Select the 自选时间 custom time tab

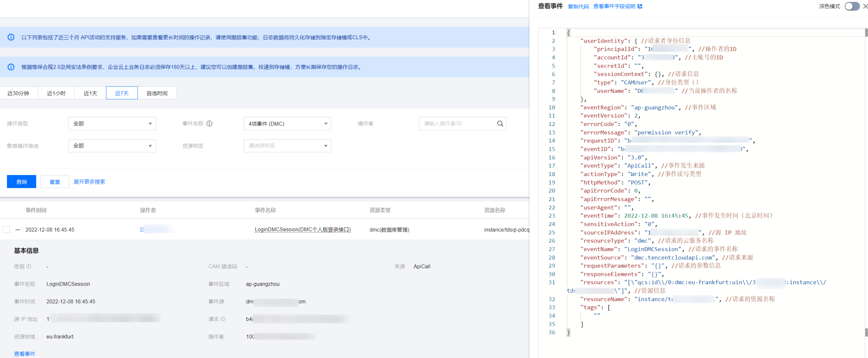click(x=157, y=93)
